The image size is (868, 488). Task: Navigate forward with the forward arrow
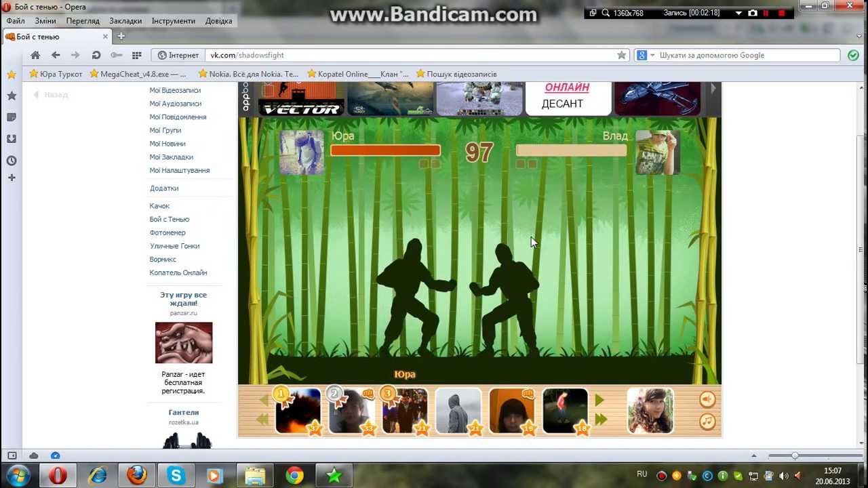(75, 56)
